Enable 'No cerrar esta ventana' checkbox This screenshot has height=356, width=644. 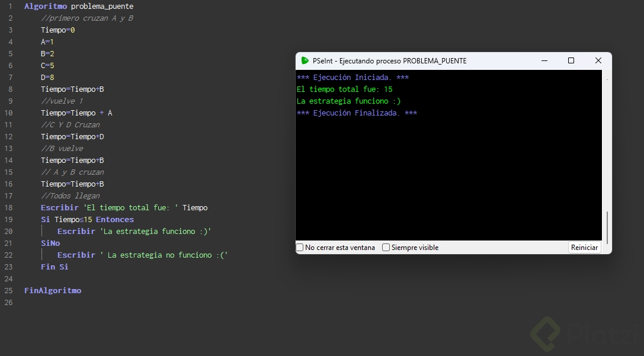[x=300, y=248]
